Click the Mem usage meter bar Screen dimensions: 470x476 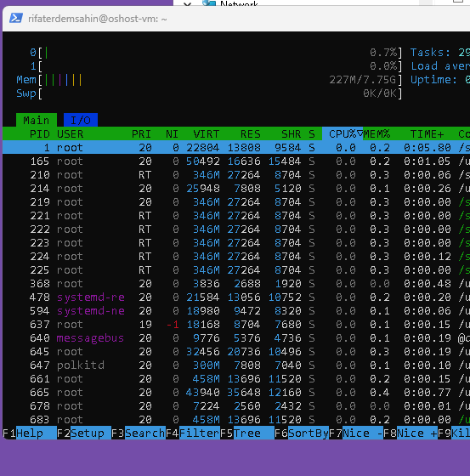point(209,80)
